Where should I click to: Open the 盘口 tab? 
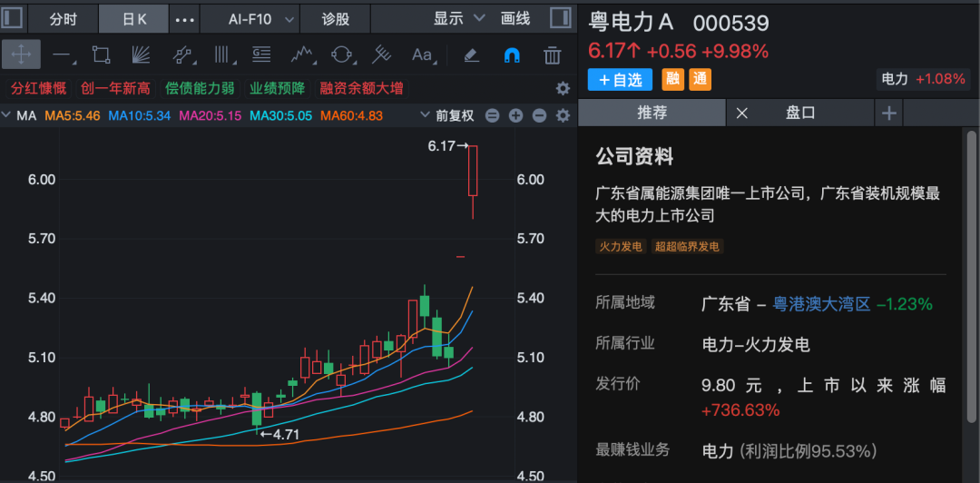[x=799, y=113]
